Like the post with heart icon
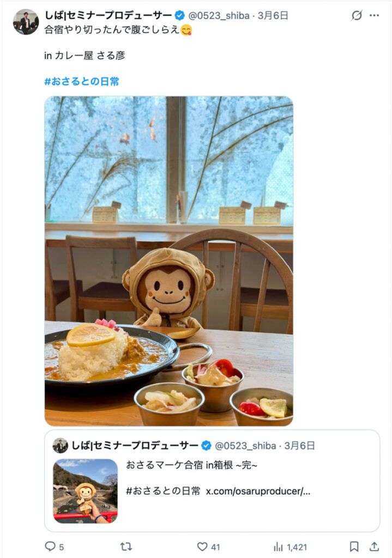 point(202,546)
